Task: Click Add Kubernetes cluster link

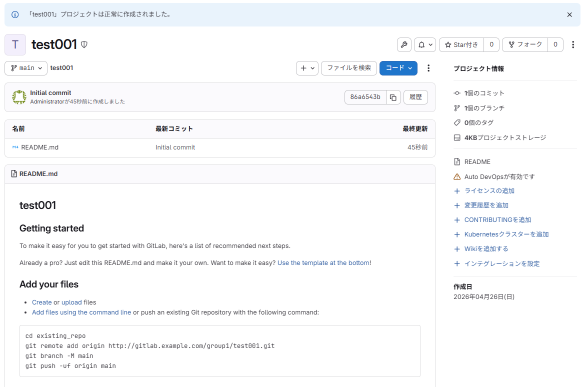Action: tap(506, 234)
